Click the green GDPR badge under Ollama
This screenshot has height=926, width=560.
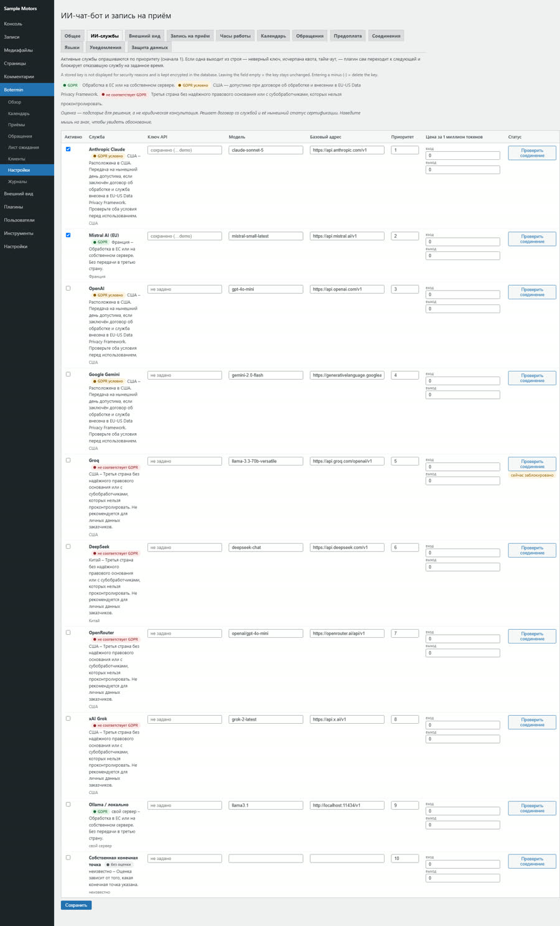click(100, 811)
